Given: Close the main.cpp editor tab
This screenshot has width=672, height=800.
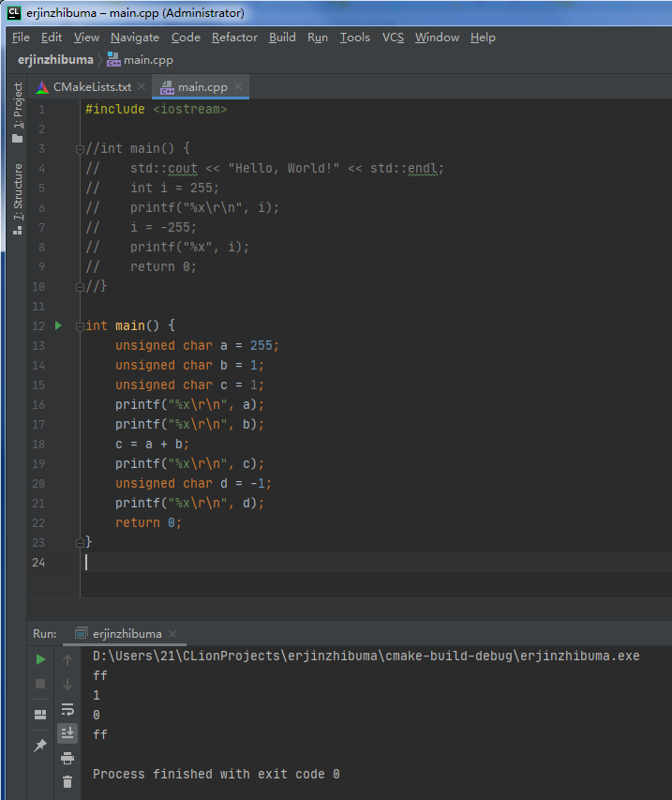Looking at the screenshot, I should click(238, 87).
